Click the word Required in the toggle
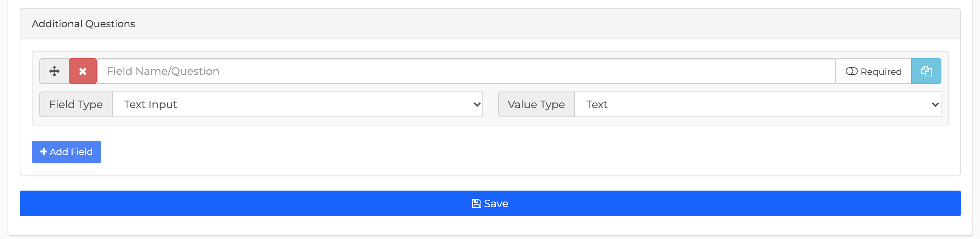Viewport: 980px width, 239px height. click(881, 71)
